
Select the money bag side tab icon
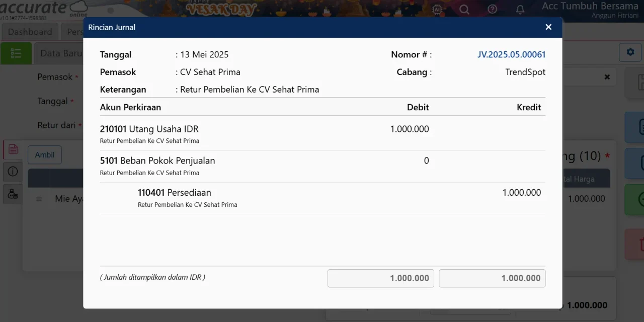[13, 194]
